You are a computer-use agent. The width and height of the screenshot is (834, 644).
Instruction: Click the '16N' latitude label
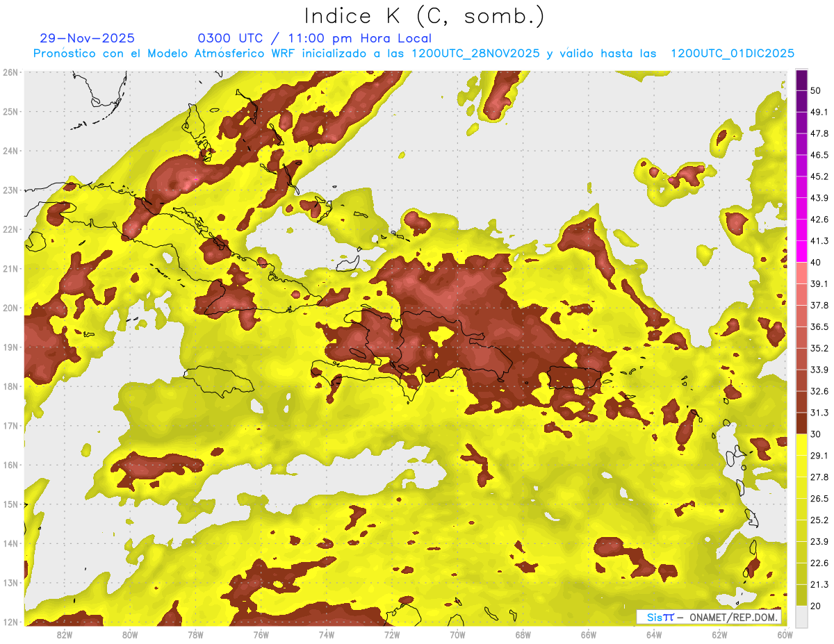[x=10, y=465]
